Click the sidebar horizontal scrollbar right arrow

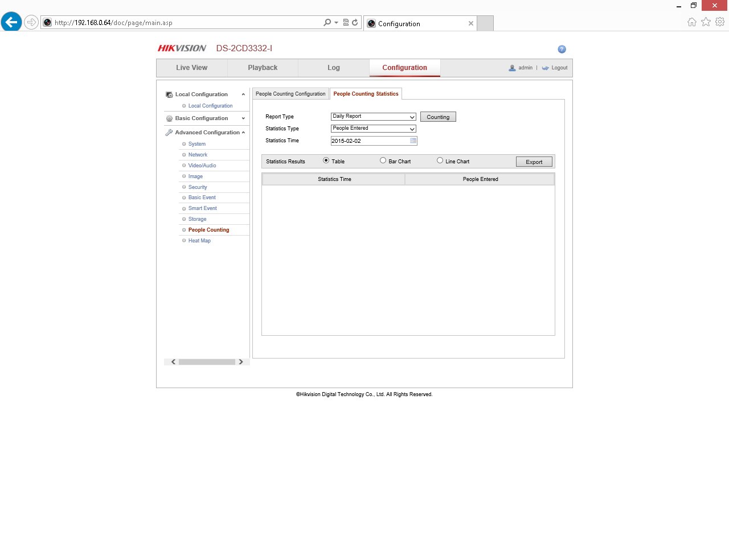point(241,362)
